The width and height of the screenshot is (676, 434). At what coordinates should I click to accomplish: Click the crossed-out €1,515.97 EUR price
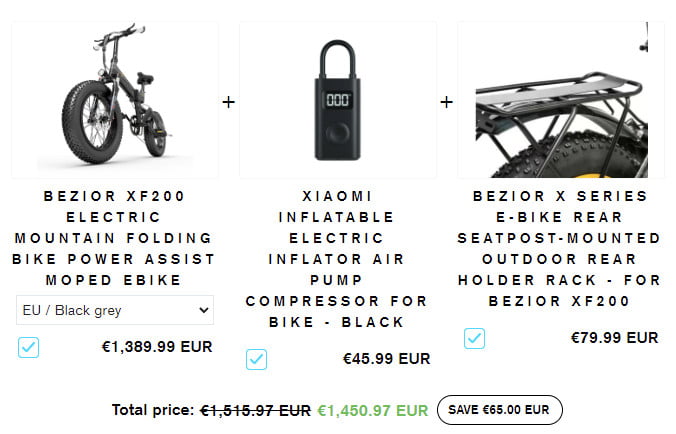coord(255,411)
